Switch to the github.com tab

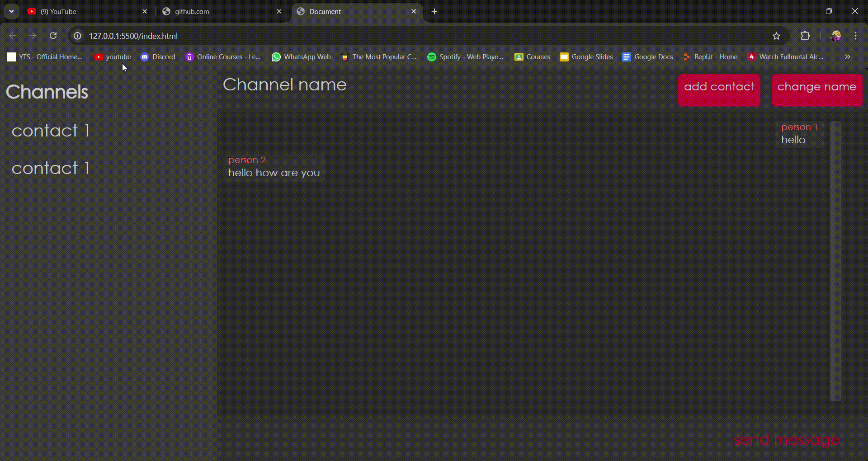coord(217,11)
